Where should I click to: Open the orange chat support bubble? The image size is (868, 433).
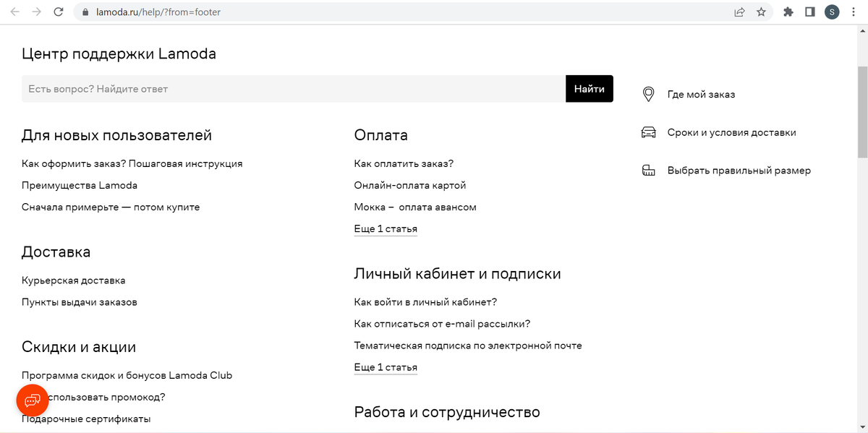pyautogui.click(x=33, y=400)
